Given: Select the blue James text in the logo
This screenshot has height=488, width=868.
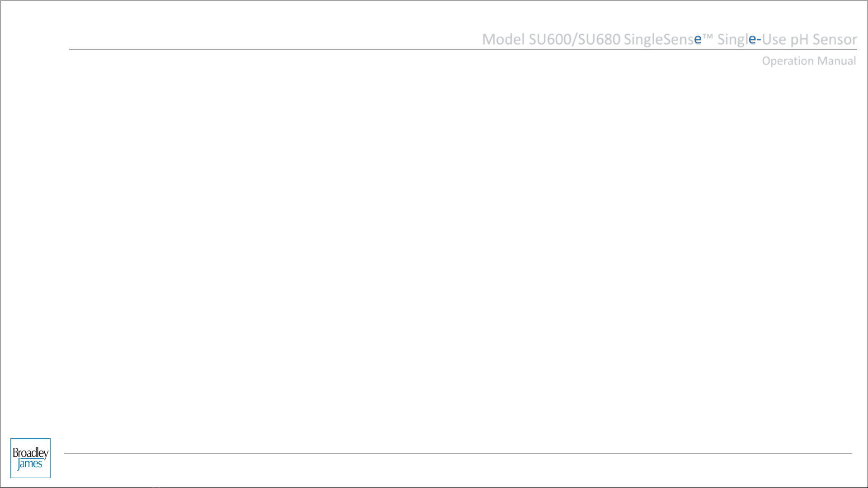Looking at the screenshot, I should tap(30, 464).
